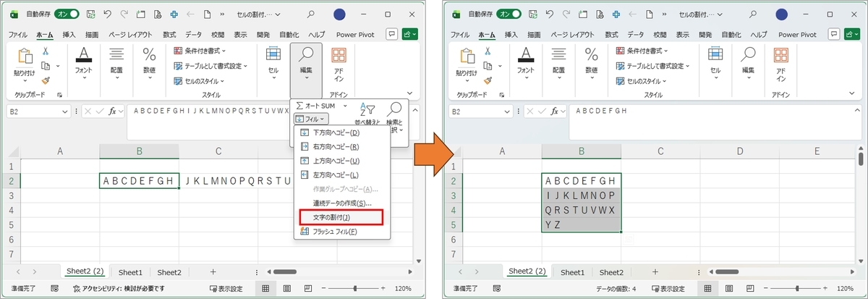The image size is (868, 299).
Task: Click アクセシビリティ status in left window
Action: [x=119, y=288]
